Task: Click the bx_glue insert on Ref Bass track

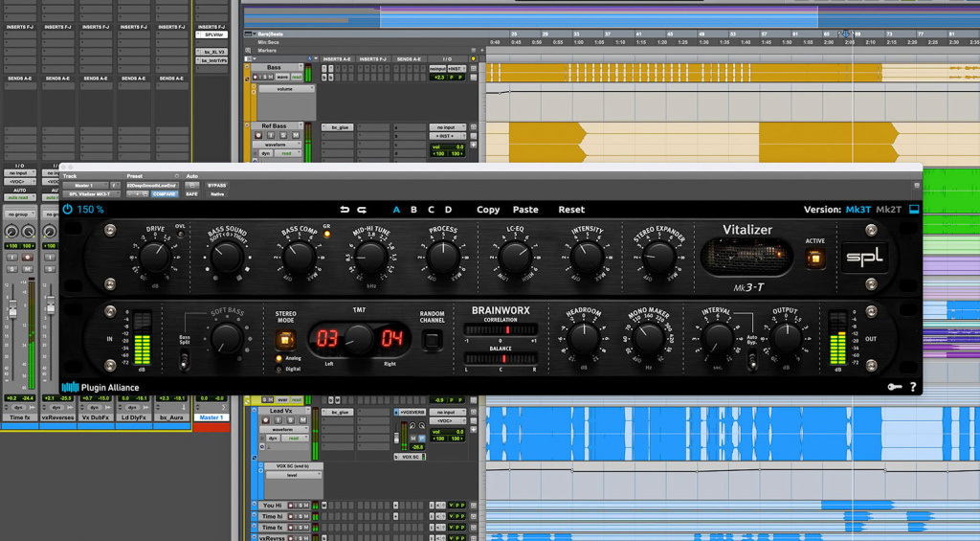Action: tap(338, 127)
